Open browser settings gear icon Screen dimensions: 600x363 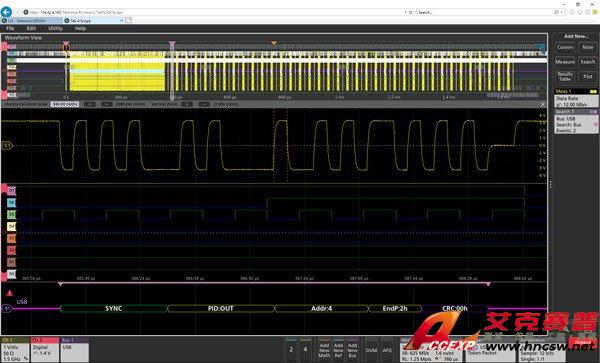coord(587,12)
